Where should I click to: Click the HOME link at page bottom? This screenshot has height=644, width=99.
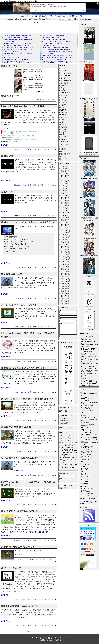pos(29,631)
